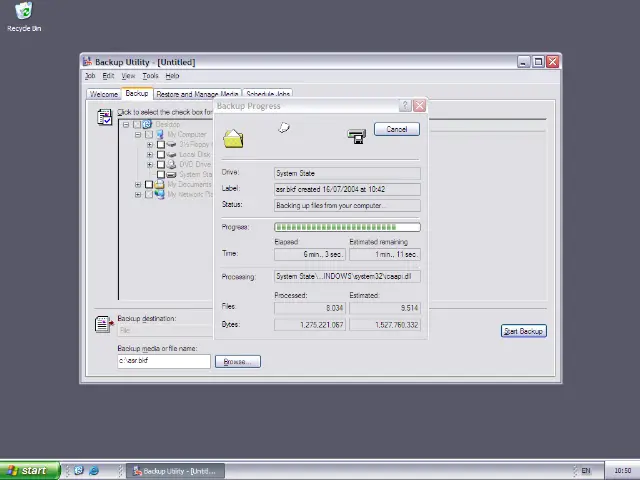Open the Tools menu

pyautogui.click(x=150, y=76)
